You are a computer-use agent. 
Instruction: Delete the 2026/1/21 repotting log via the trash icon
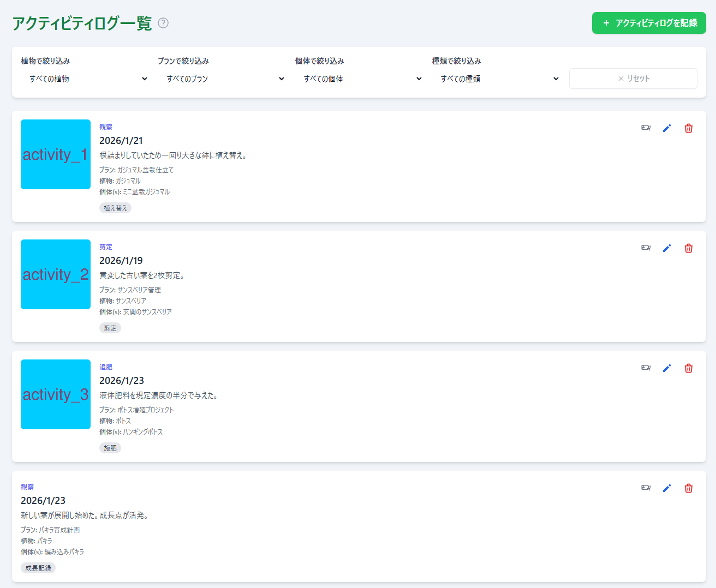689,128
